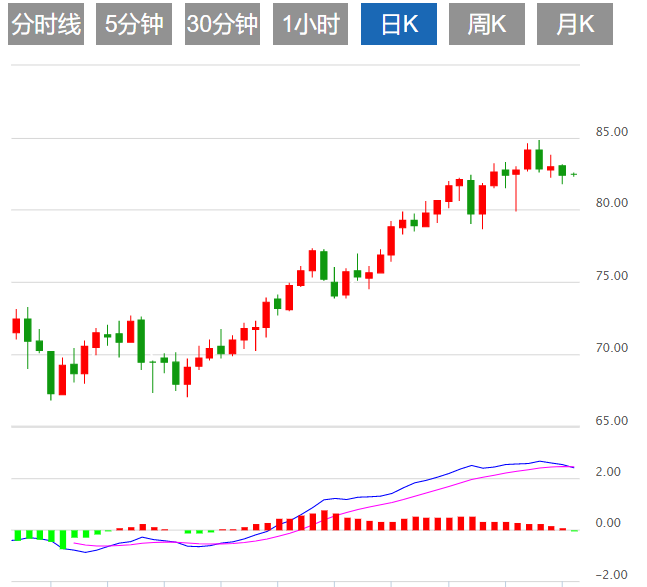Show the 1小时 chart view
Viewport: 647px width, 587px height.
(x=310, y=24)
